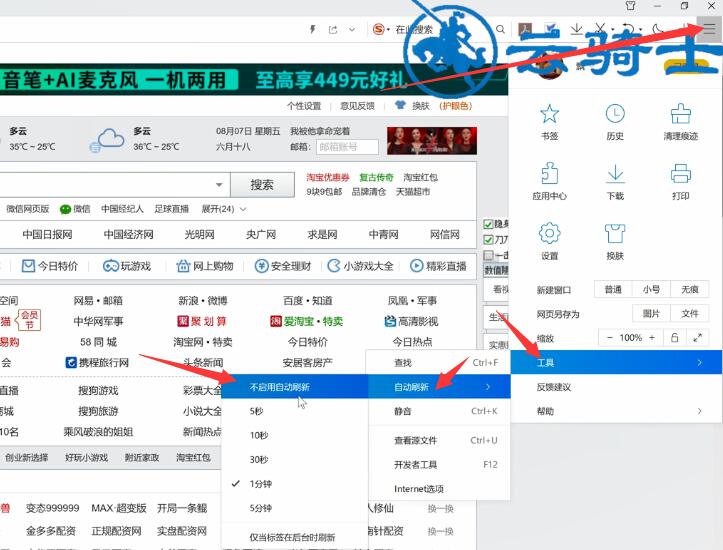The height and width of the screenshot is (550, 723).
Task: Expand the 自动刷新 submenu
Action: tap(439, 386)
